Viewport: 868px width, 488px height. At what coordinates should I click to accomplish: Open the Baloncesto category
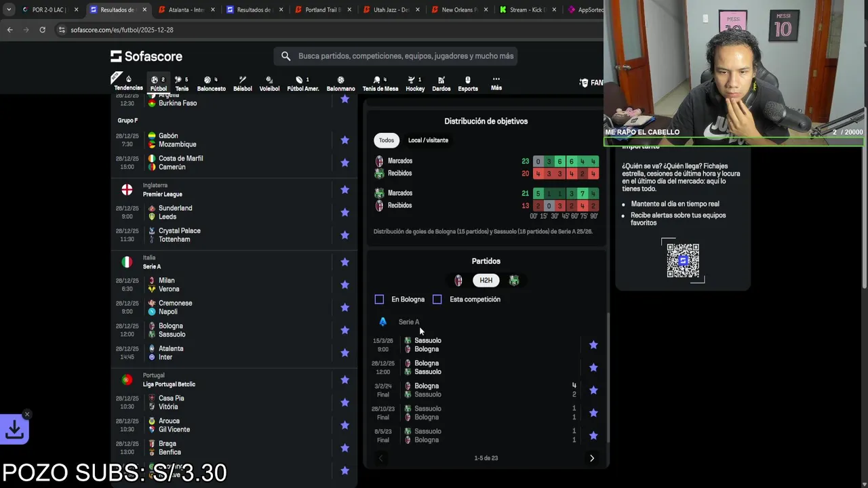point(211,83)
